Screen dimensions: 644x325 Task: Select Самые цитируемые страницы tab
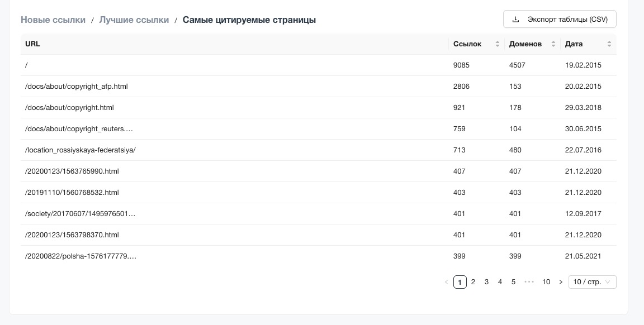pos(249,20)
